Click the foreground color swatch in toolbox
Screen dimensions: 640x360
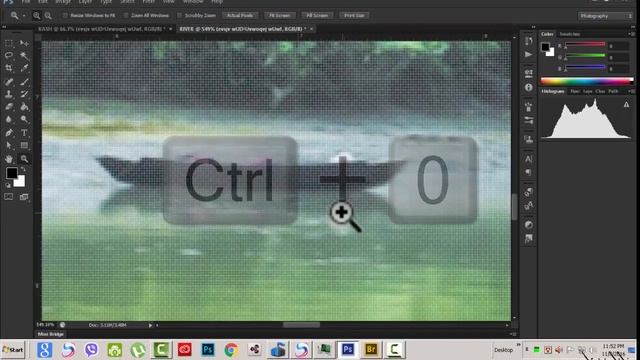point(11,173)
